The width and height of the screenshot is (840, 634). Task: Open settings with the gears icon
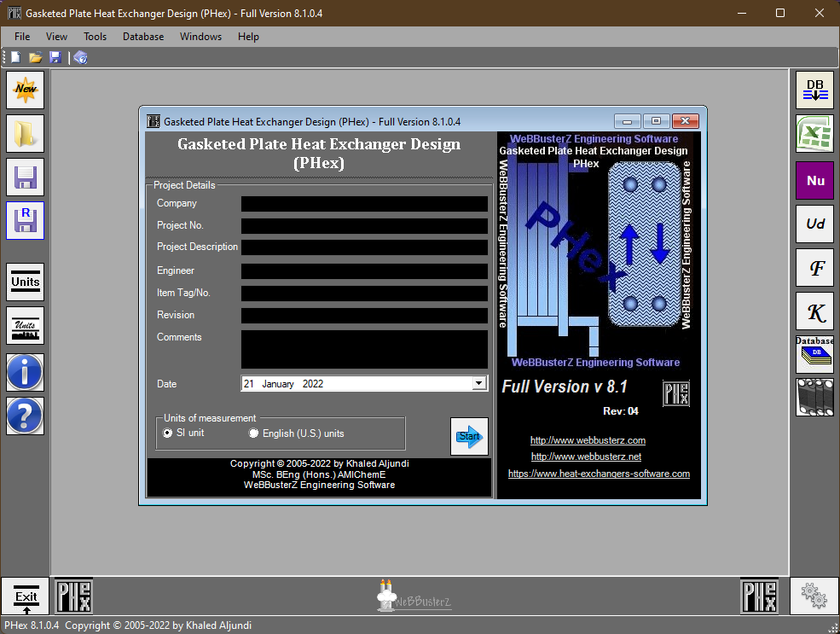814,596
